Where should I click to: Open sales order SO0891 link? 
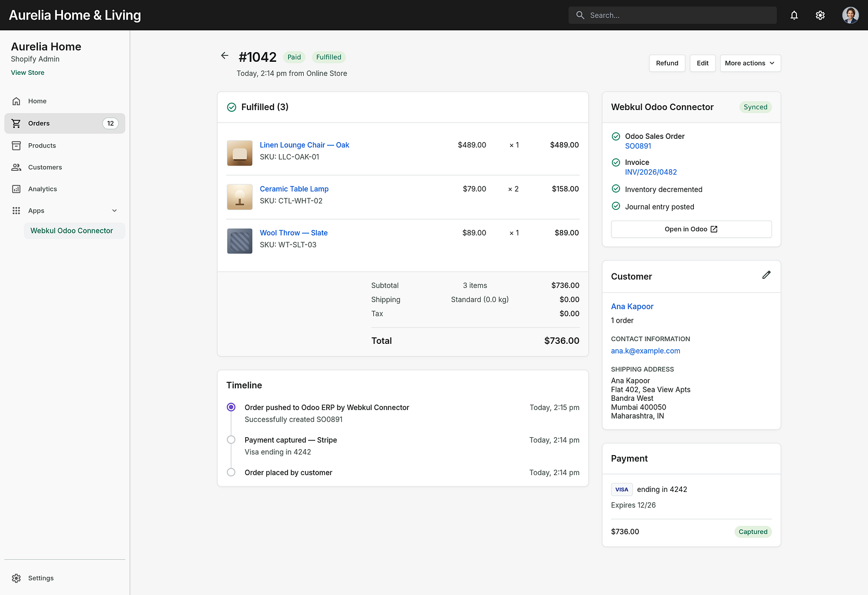pyautogui.click(x=638, y=146)
